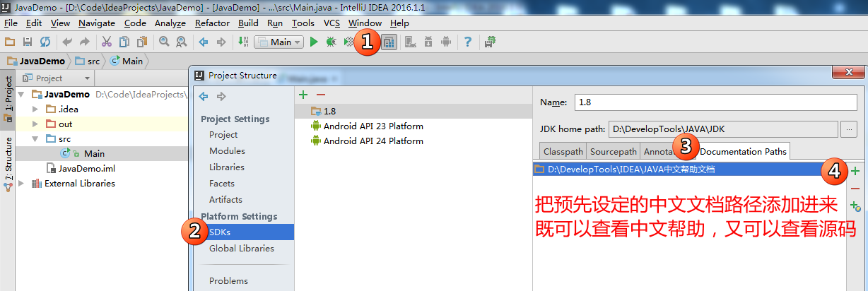This screenshot has height=291, width=868.
Task: Switch to the Sourcepath tab
Action: click(x=614, y=151)
